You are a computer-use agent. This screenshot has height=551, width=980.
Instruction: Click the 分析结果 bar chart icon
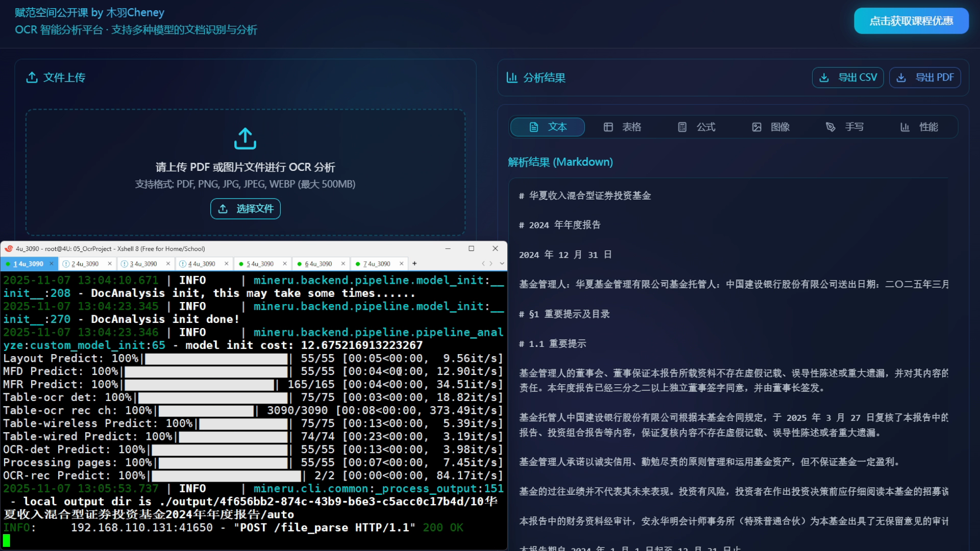(x=512, y=78)
